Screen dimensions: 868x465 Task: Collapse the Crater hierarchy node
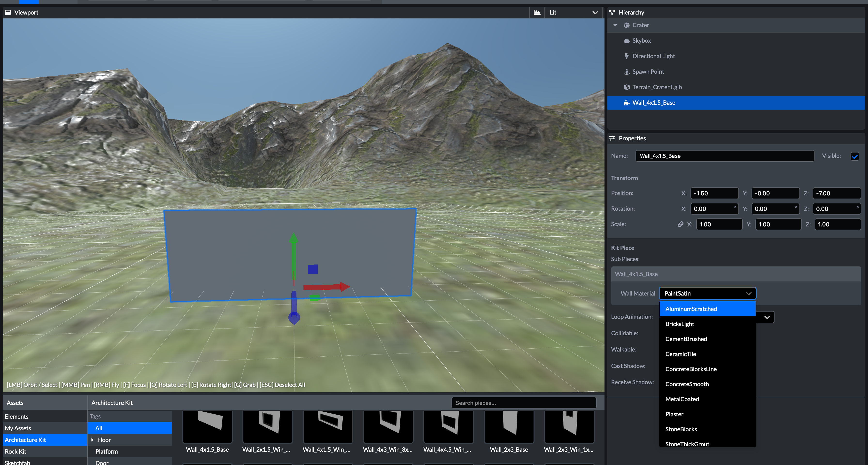(615, 25)
